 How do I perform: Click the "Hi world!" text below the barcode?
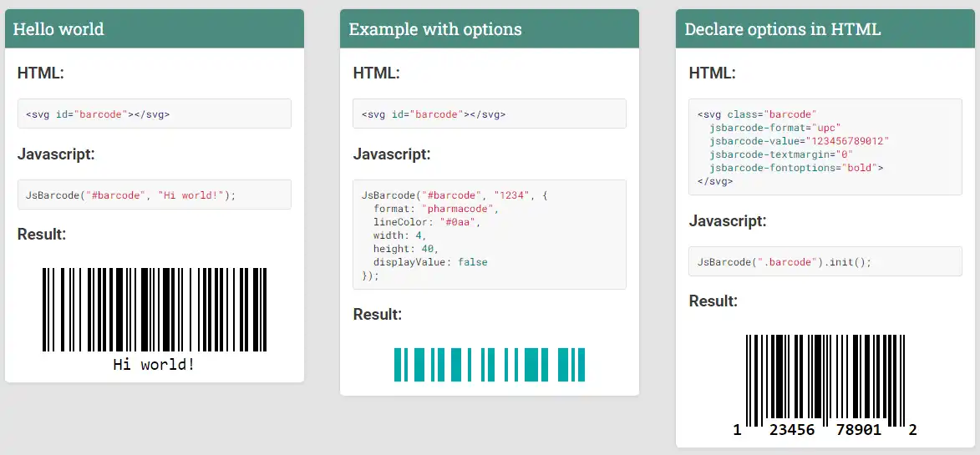click(x=155, y=365)
